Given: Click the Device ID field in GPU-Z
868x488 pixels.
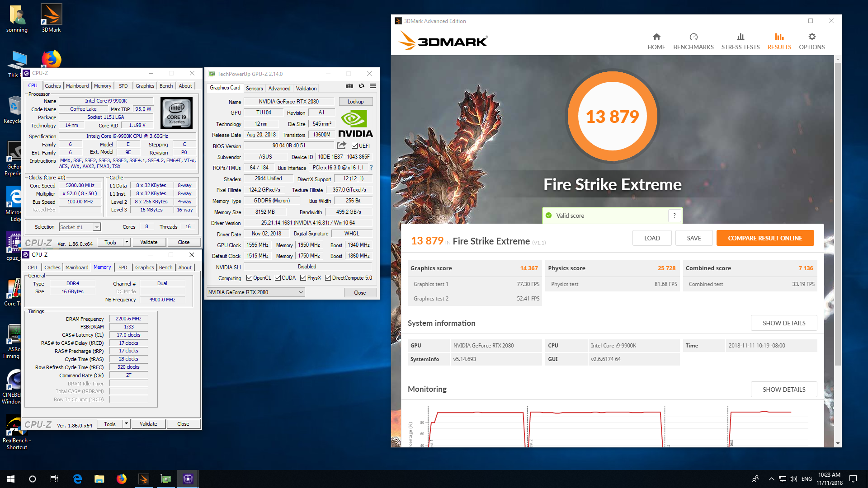Looking at the screenshot, I should point(344,157).
